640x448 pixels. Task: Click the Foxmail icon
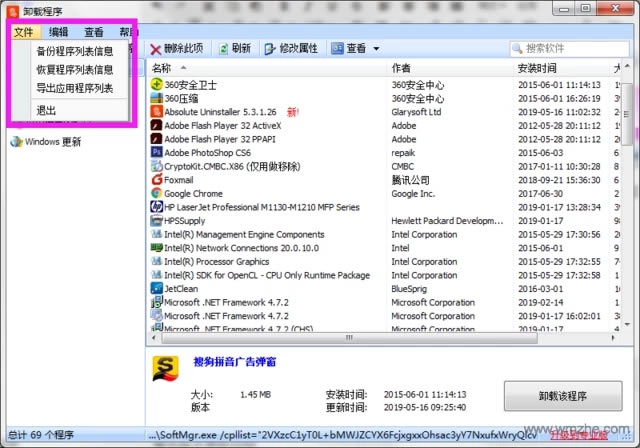157,180
